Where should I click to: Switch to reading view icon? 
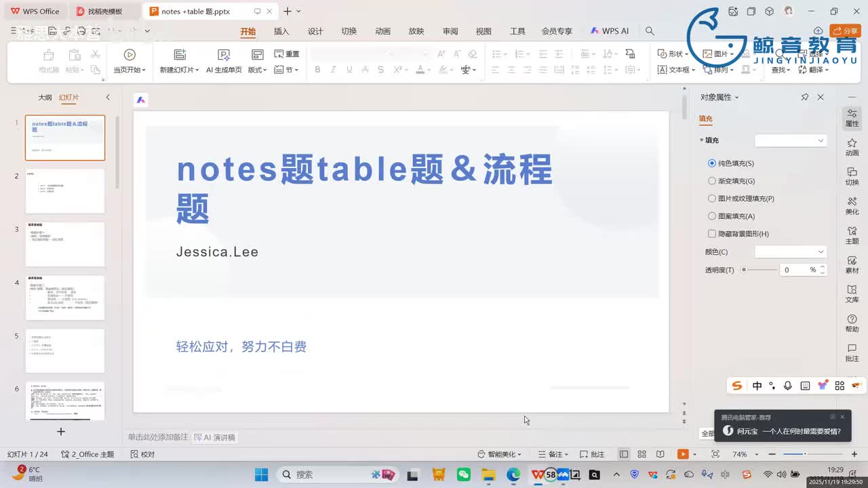pos(660,454)
